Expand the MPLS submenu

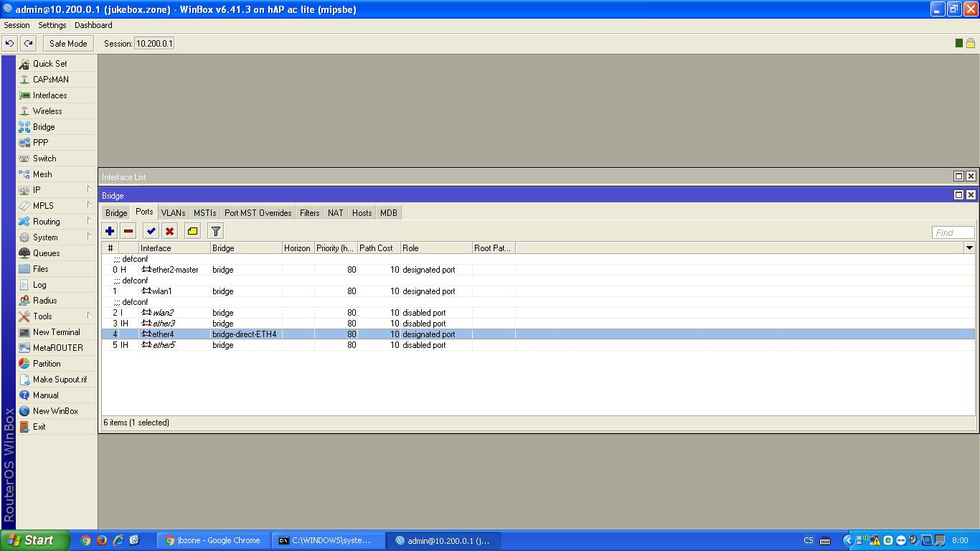click(57, 206)
